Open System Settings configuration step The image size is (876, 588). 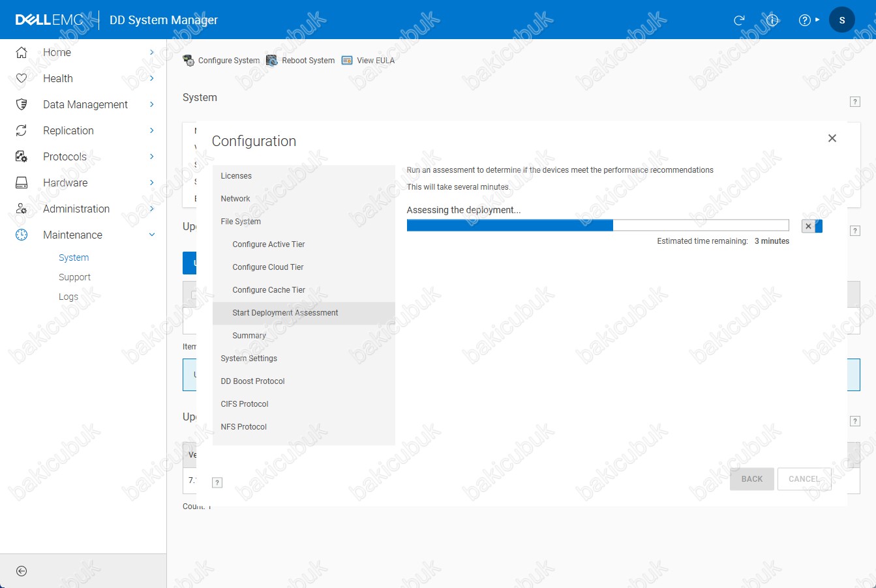[x=304, y=359]
